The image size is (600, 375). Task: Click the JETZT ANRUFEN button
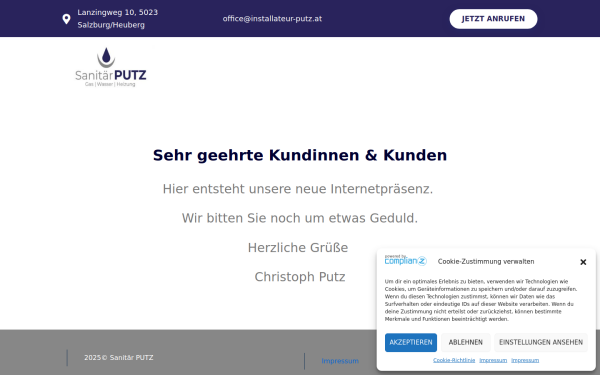tap(493, 19)
